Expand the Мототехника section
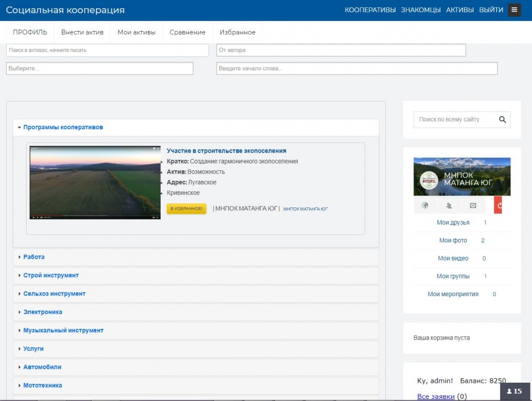This screenshot has width=532, height=401. (x=196, y=385)
